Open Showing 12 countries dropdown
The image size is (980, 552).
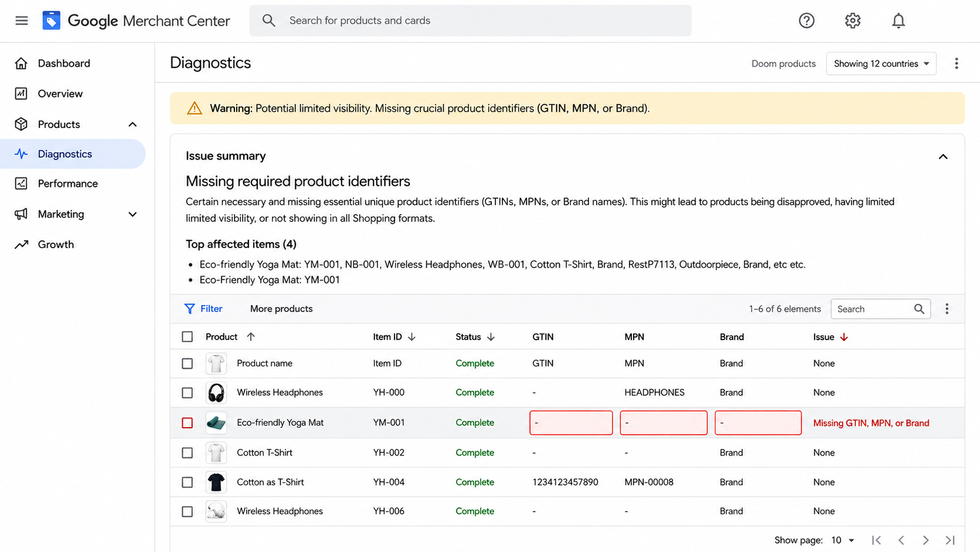pos(881,63)
